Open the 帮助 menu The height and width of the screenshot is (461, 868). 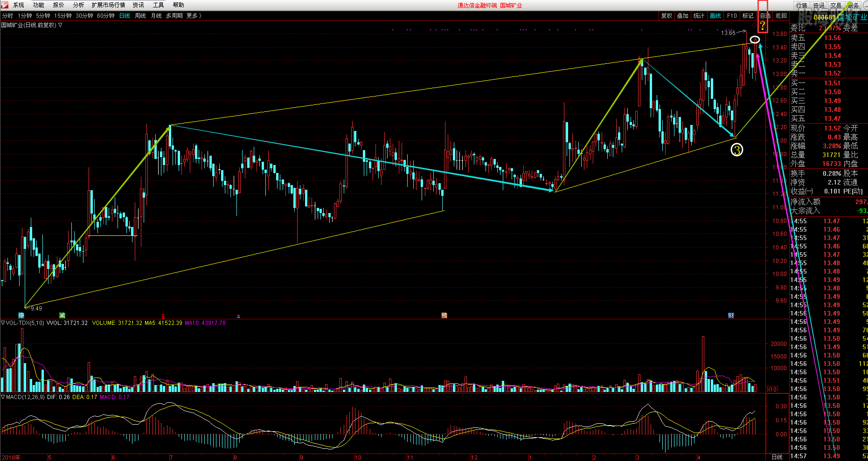pyautogui.click(x=179, y=5)
